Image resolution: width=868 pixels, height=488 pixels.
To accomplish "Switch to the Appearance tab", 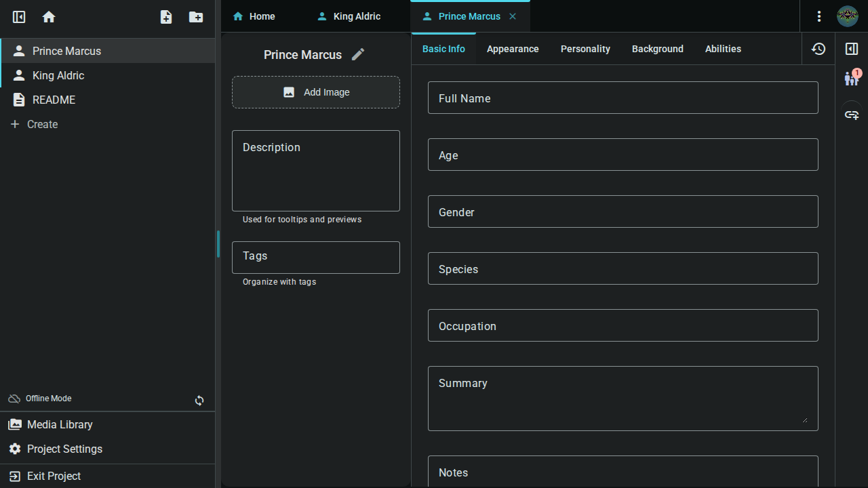I will [x=513, y=49].
